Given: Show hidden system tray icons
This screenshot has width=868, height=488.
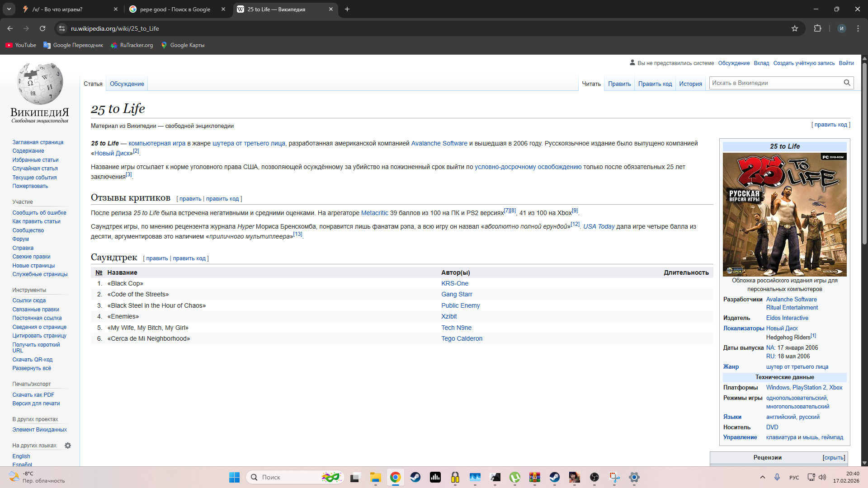Looking at the screenshot, I should [x=763, y=477].
